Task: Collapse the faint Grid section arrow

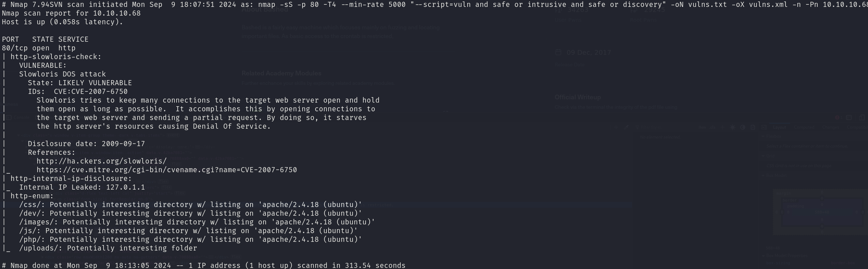Action: 763,156
